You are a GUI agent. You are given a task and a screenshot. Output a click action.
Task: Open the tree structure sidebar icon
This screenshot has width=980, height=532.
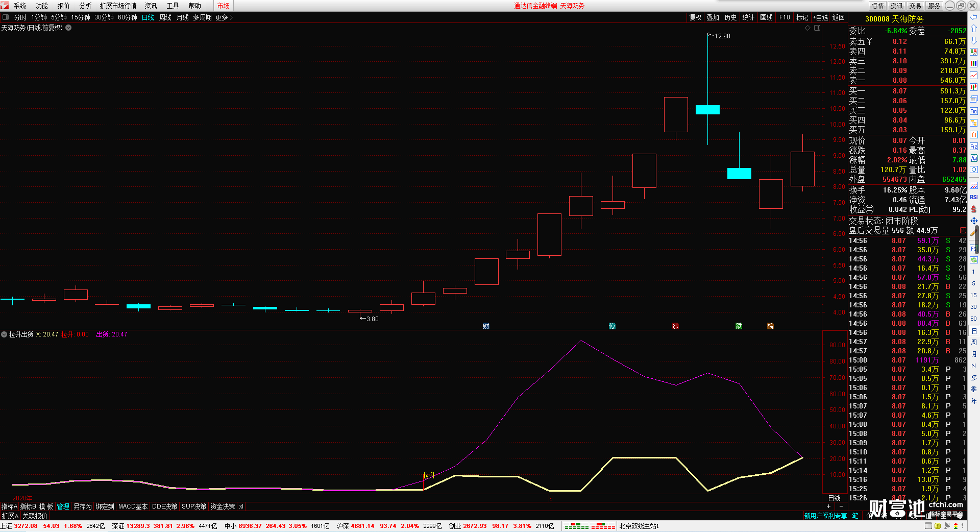(974, 123)
